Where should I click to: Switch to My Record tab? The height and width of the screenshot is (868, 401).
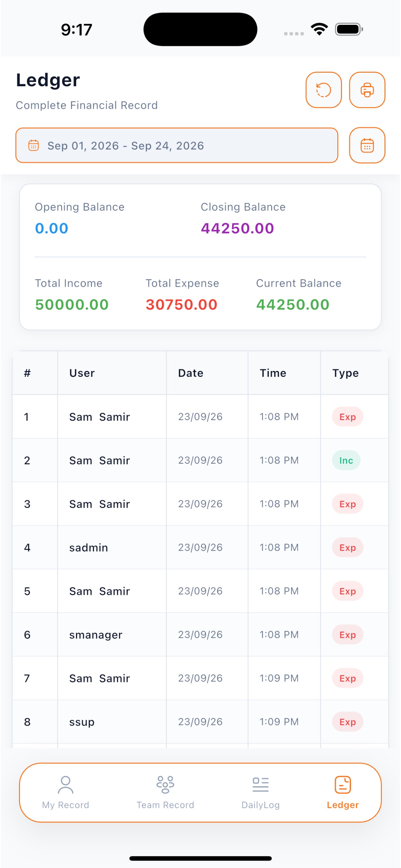click(65, 792)
